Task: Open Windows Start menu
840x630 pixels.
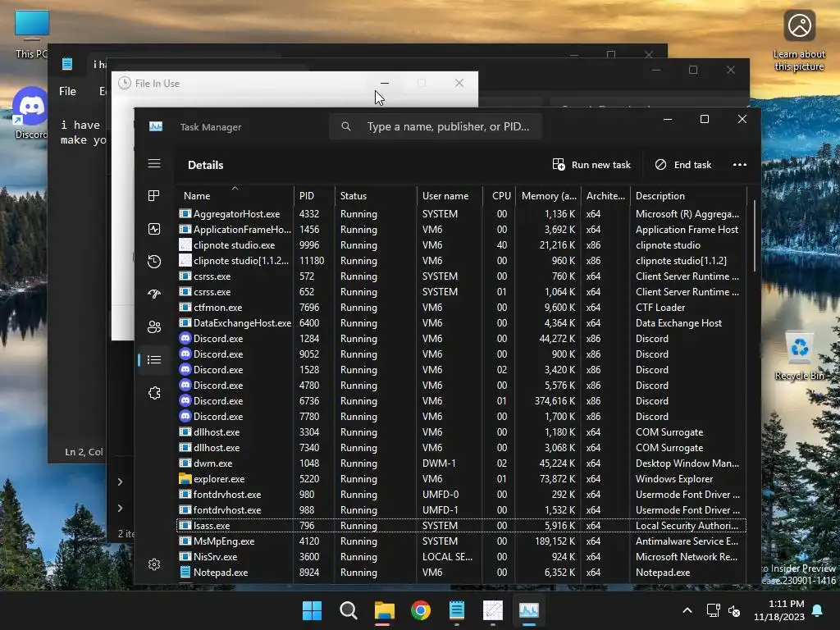Action: point(312,610)
